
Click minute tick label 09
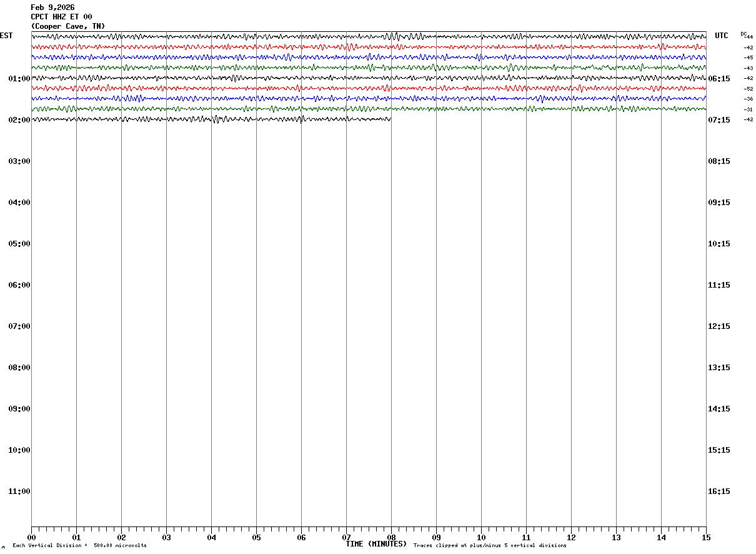coord(436,537)
